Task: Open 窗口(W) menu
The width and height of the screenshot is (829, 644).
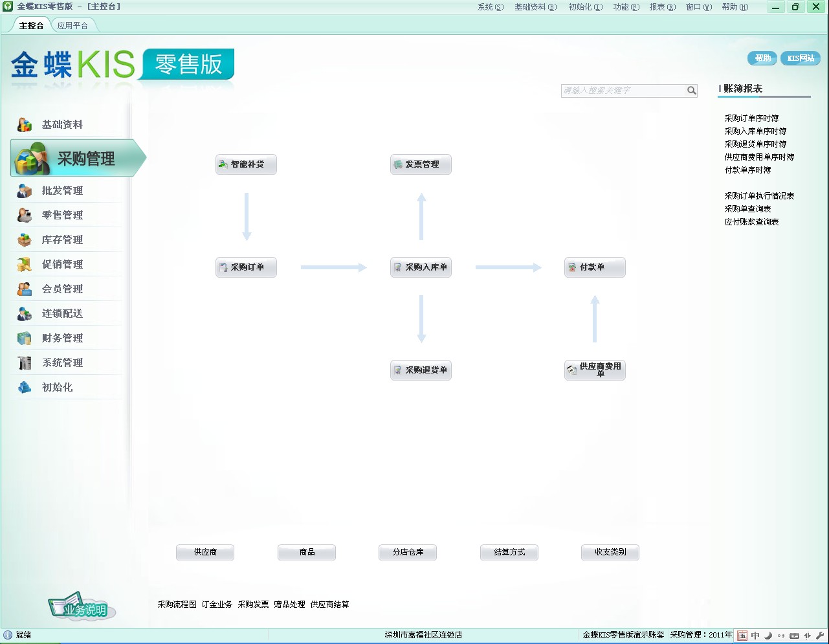Action: (x=699, y=7)
